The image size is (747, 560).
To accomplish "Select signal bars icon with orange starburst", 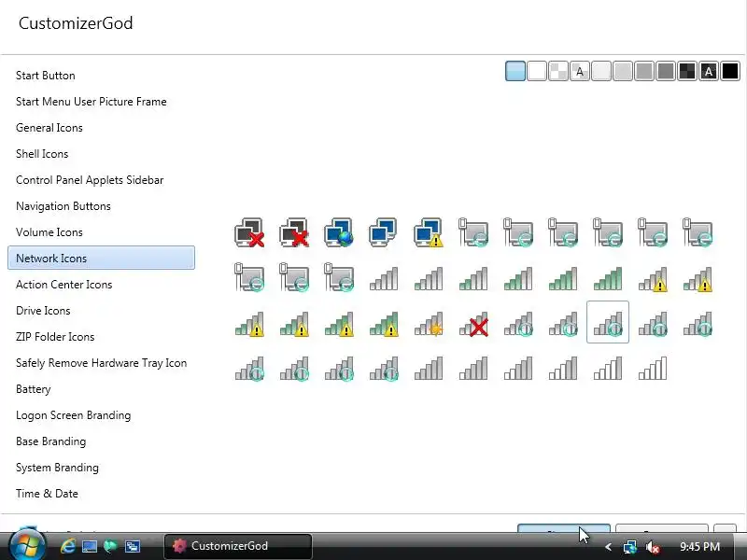I will pos(429,323).
